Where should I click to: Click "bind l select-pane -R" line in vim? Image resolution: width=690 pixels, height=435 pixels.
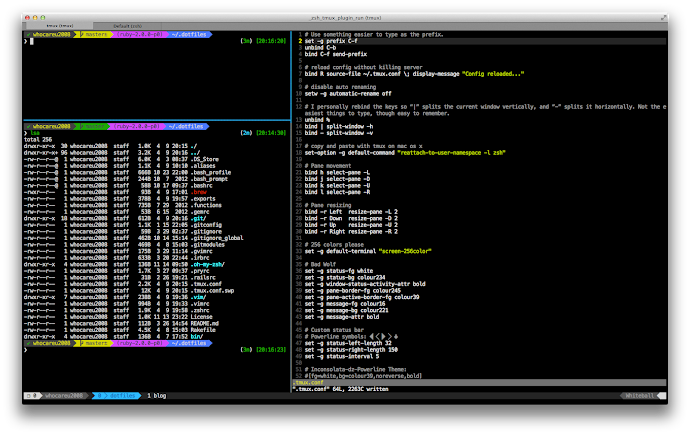pyautogui.click(x=338, y=192)
